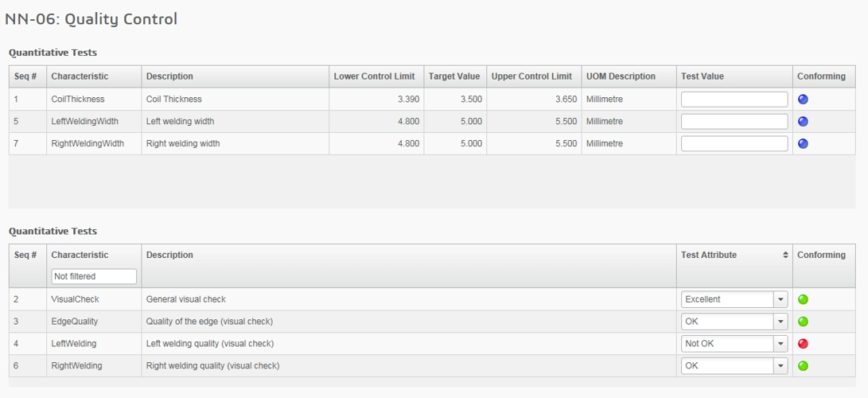Click the green conforming indicator for EdgeQuality
Image resolution: width=868 pixels, height=398 pixels.
(803, 322)
